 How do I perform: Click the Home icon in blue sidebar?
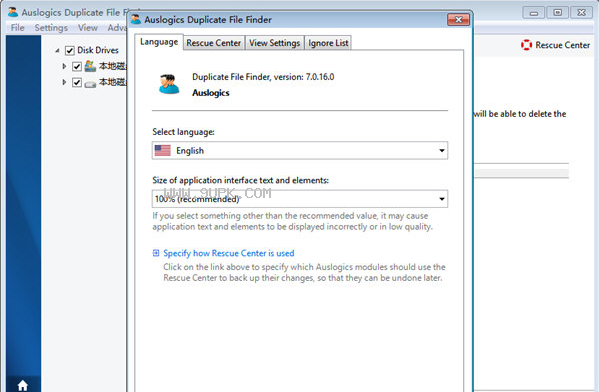pyautogui.click(x=23, y=386)
